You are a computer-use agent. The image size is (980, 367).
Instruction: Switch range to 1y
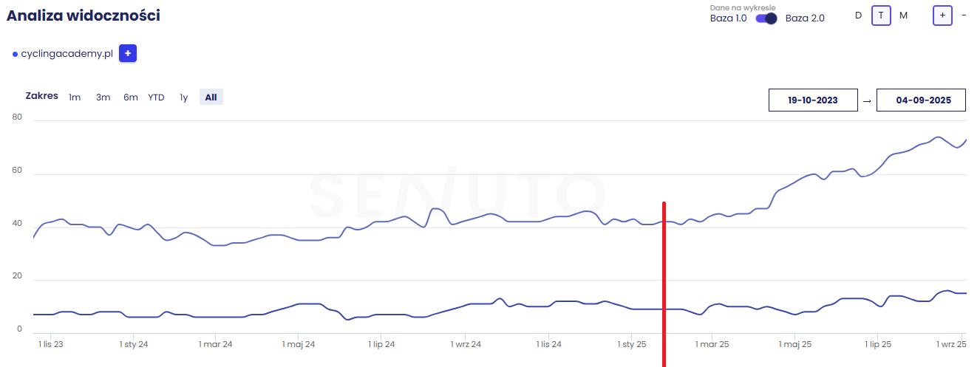pyautogui.click(x=183, y=97)
